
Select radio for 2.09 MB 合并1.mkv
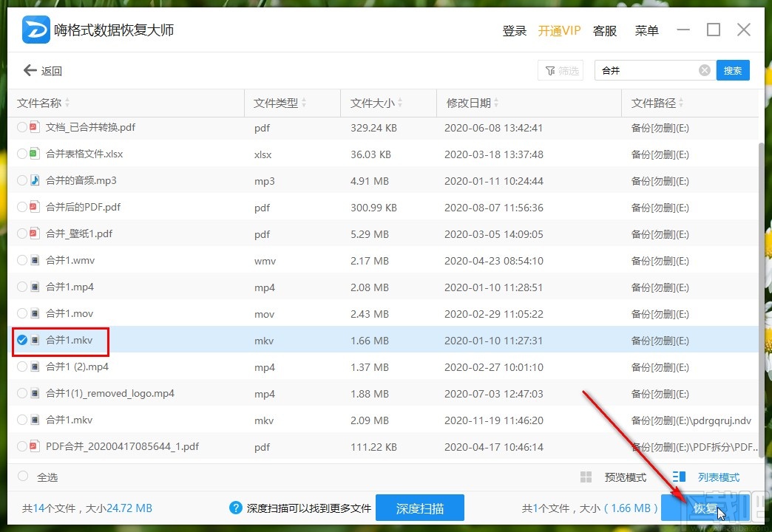click(21, 419)
